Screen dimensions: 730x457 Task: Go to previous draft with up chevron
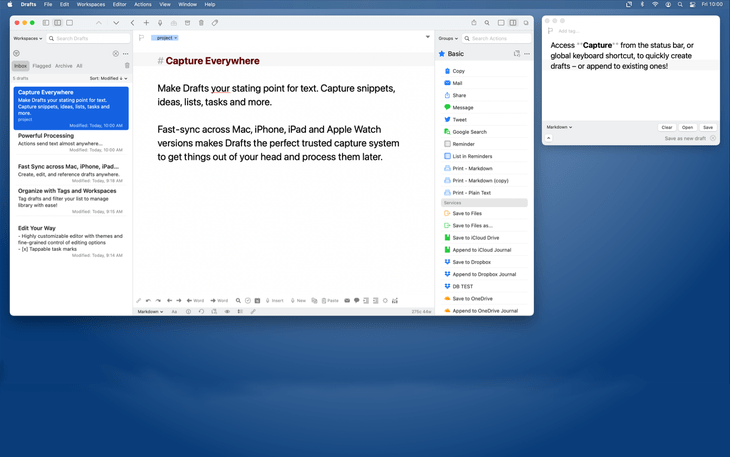click(99, 23)
